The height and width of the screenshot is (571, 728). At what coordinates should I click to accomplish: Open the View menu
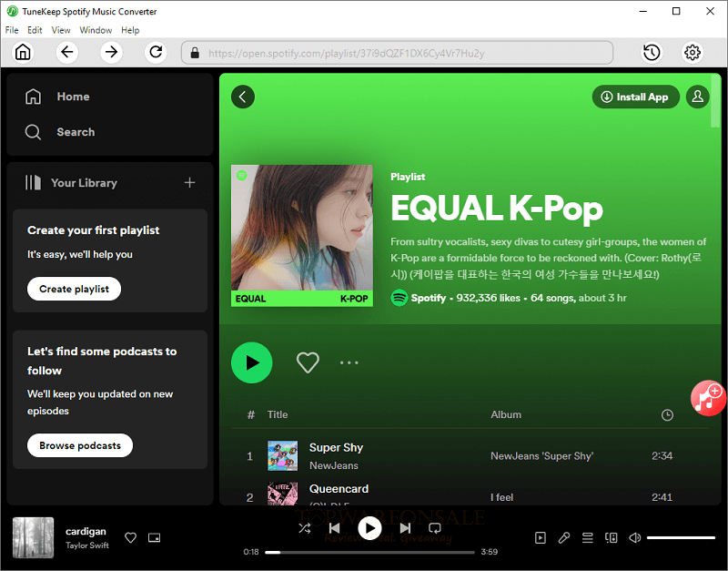[61, 30]
